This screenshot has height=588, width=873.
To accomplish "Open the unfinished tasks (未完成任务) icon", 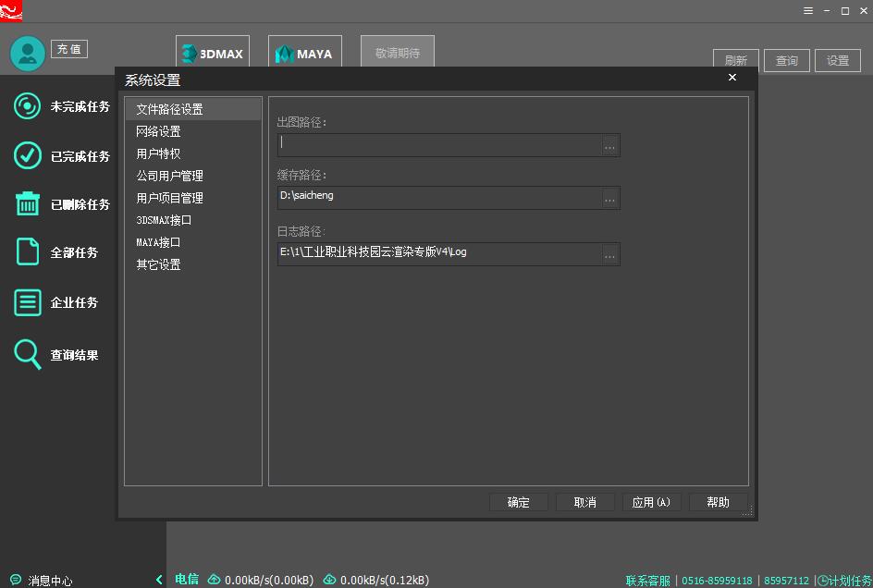I will (x=28, y=106).
